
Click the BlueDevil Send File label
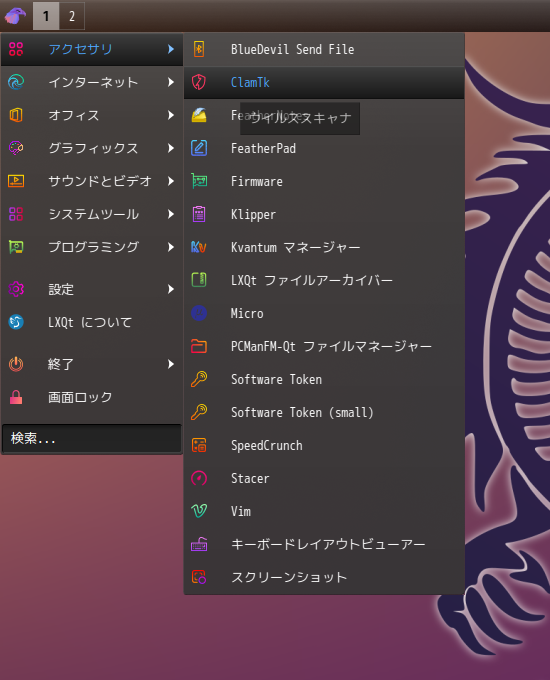tap(293, 49)
